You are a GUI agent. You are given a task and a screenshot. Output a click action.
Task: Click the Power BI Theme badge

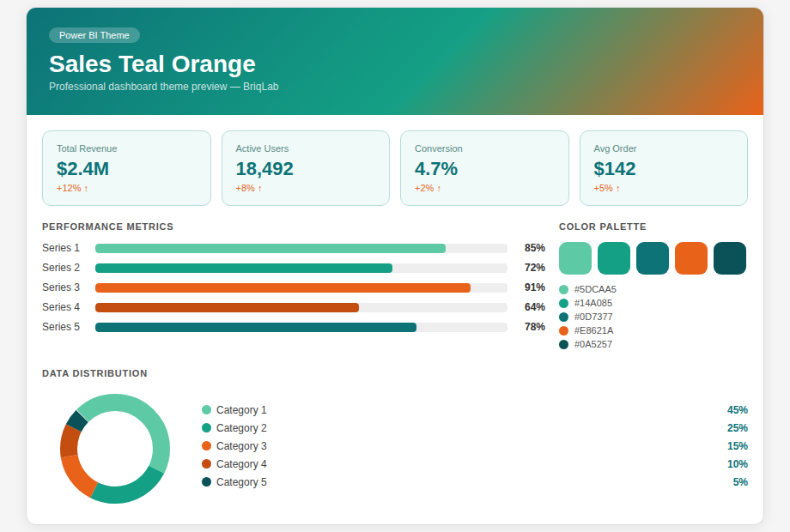pos(94,35)
